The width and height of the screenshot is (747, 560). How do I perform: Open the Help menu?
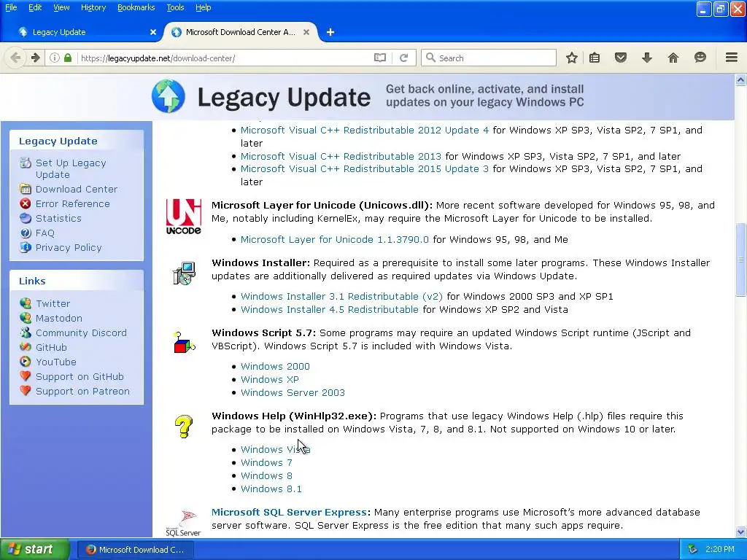[203, 7]
